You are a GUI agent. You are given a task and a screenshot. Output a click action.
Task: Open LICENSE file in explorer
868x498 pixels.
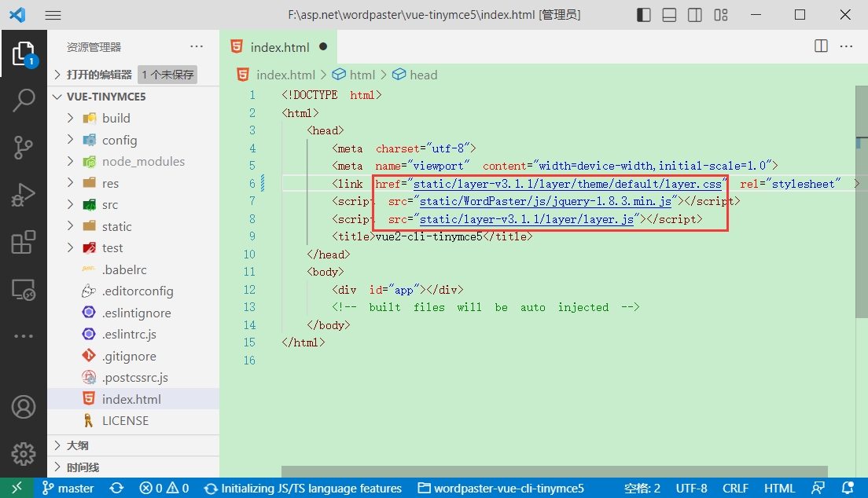[x=125, y=420]
